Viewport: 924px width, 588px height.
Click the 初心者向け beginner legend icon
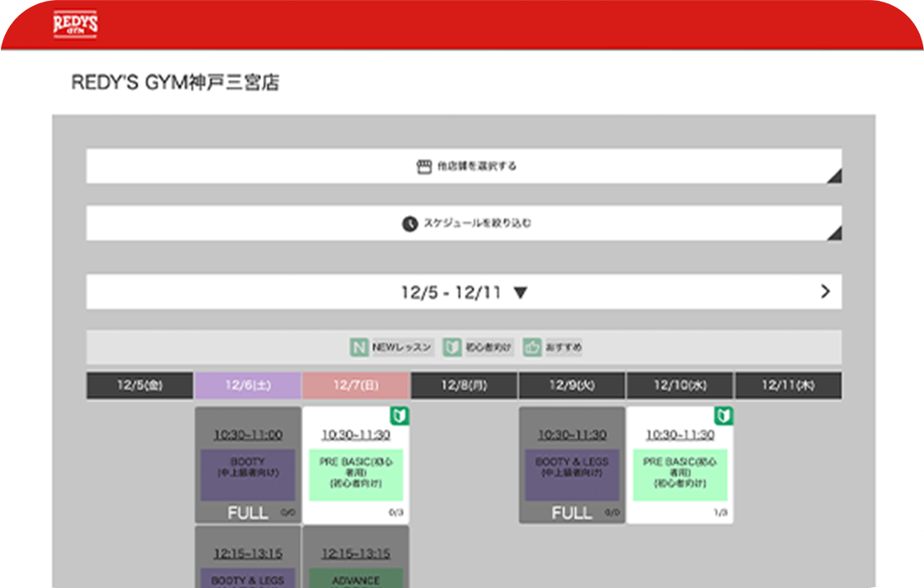pyautogui.click(x=452, y=347)
